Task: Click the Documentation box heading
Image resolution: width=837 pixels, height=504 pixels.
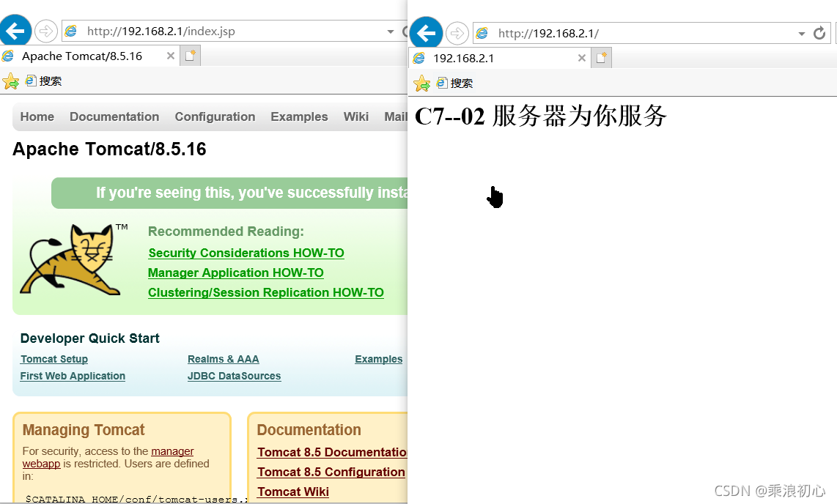Action: pos(309,430)
